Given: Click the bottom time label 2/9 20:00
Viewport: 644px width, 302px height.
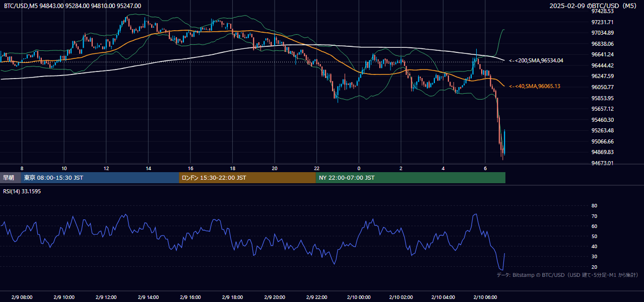Looking at the screenshot, I should (275, 297).
